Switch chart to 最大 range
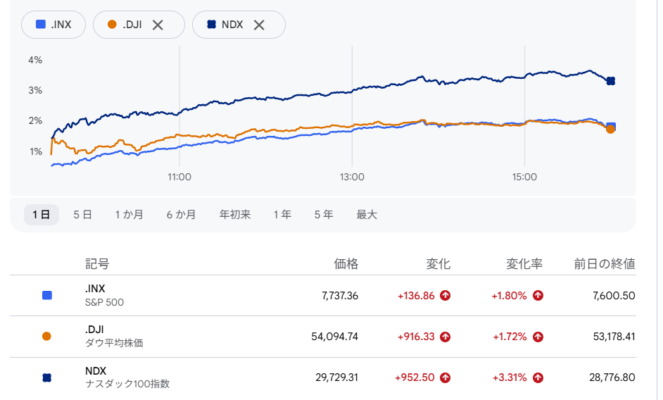The width and height of the screenshot is (663, 400). pyautogui.click(x=367, y=215)
